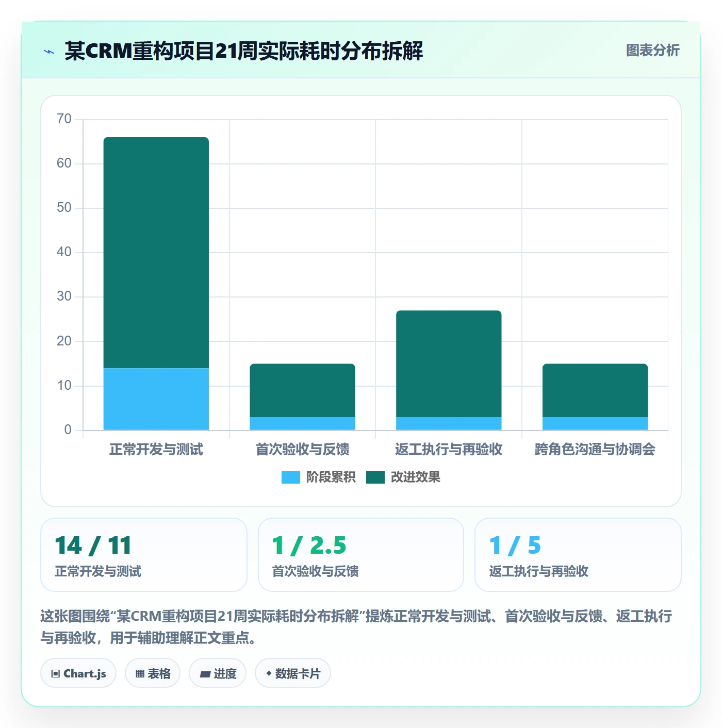Select the 数据卡片 tag chip
Image resolution: width=722 pixels, height=728 pixels.
293,673
